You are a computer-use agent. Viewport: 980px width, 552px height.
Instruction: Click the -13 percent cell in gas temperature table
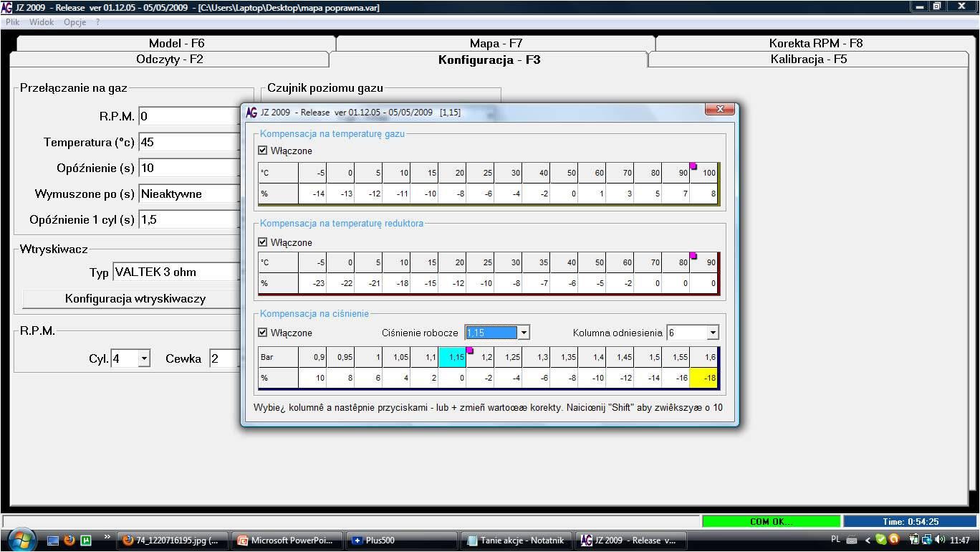pyautogui.click(x=340, y=194)
